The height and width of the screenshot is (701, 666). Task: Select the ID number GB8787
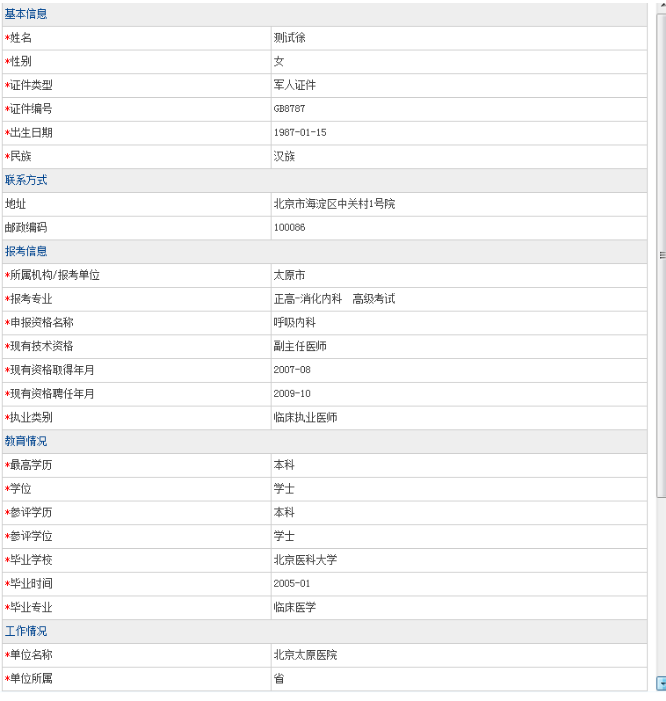[x=290, y=109]
